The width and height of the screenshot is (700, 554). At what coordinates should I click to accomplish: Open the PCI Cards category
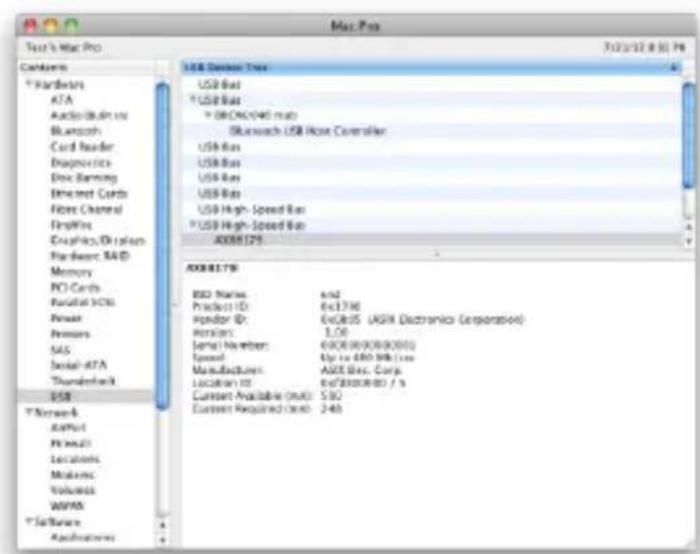(x=75, y=287)
